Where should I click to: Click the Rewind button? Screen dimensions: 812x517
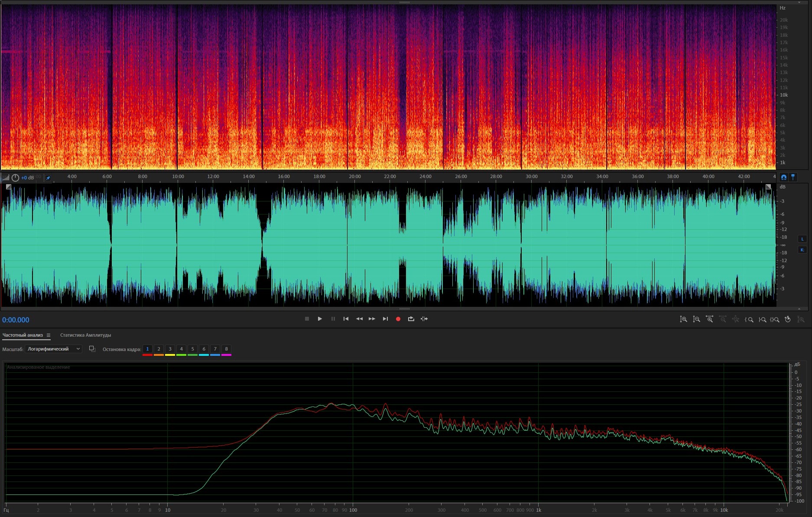coord(359,319)
